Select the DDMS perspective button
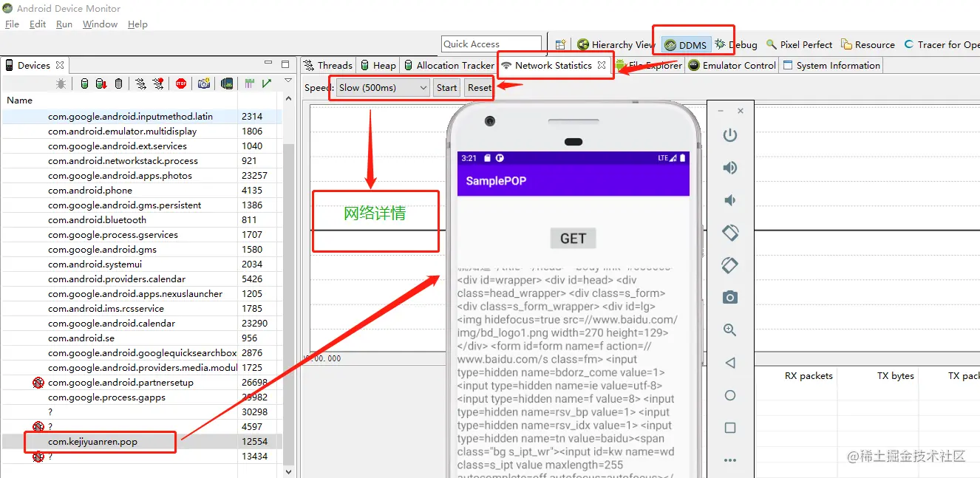980x478 pixels. coord(686,45)
